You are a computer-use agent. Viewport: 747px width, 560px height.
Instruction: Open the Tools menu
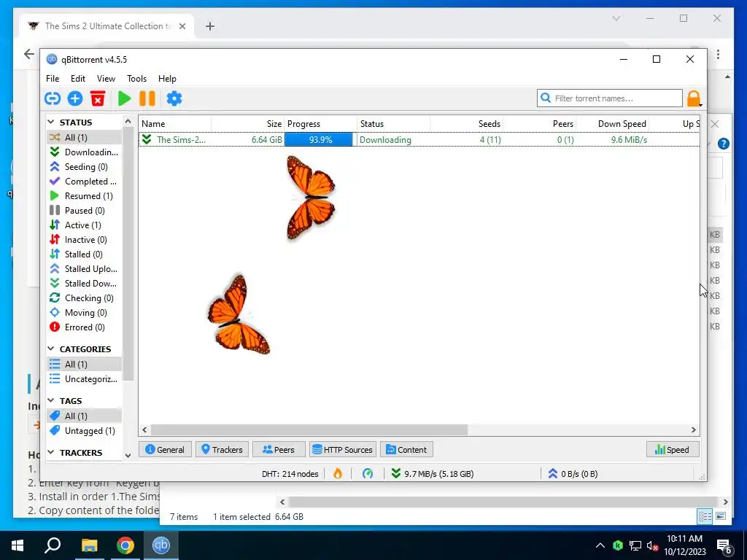[x=136, y=79]
